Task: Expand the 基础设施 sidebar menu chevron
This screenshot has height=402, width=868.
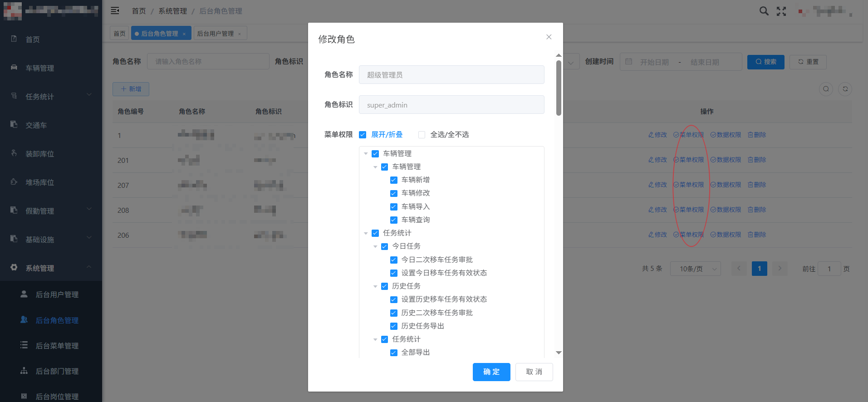Action: [89, 238]
